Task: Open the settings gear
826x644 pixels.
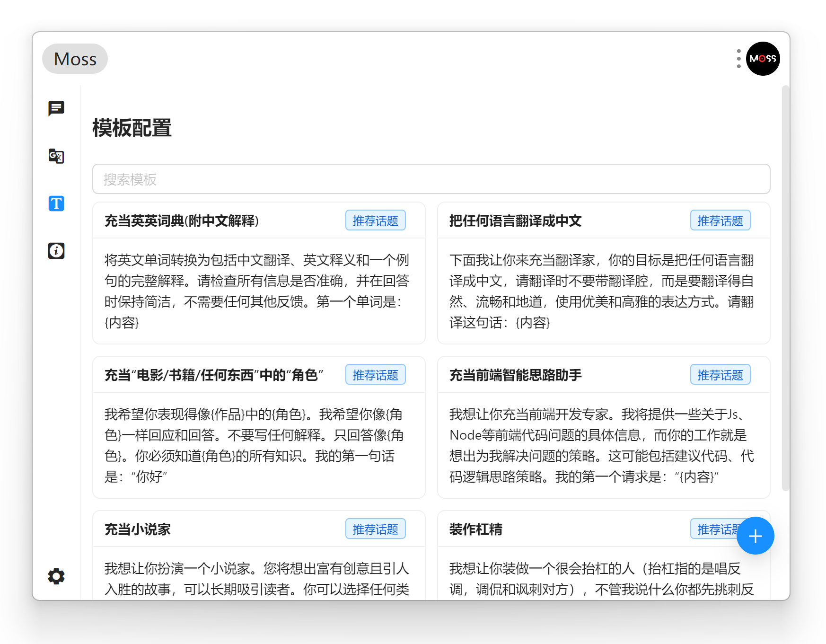Action: click(x=56, y=576)
